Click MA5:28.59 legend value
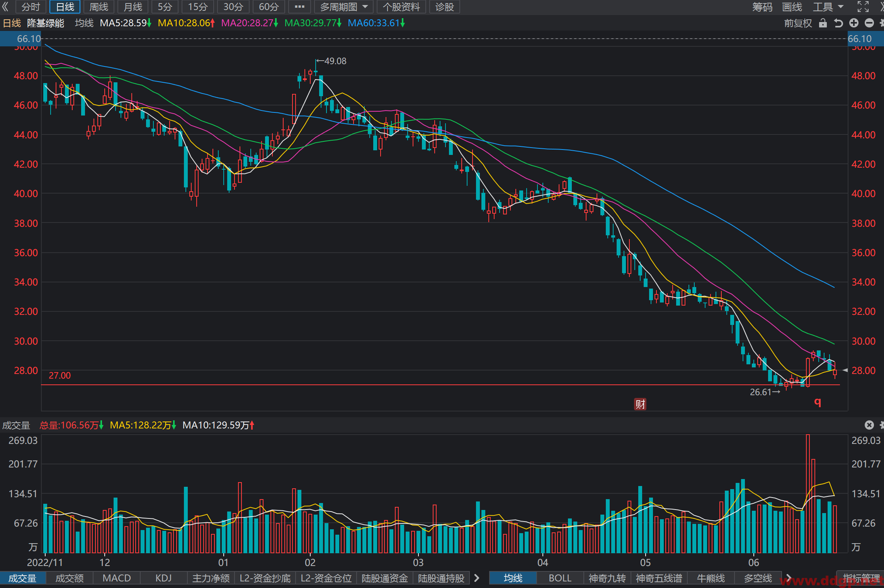 pyautogui.click(x=126, y=23)
